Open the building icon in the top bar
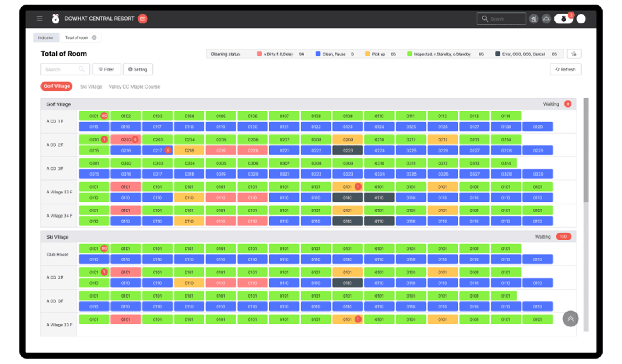This screenshot has height=364, width=622. click(x=534, y=19)
